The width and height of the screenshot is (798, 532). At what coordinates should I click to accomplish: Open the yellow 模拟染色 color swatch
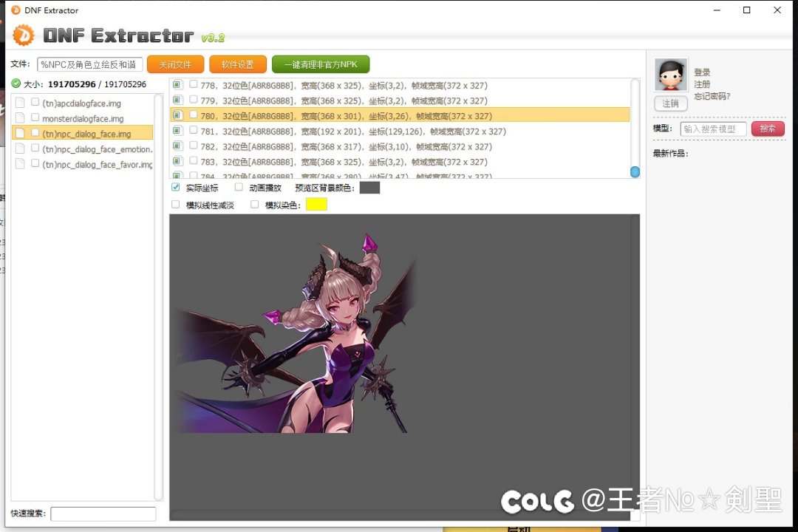tap(316, 204)
